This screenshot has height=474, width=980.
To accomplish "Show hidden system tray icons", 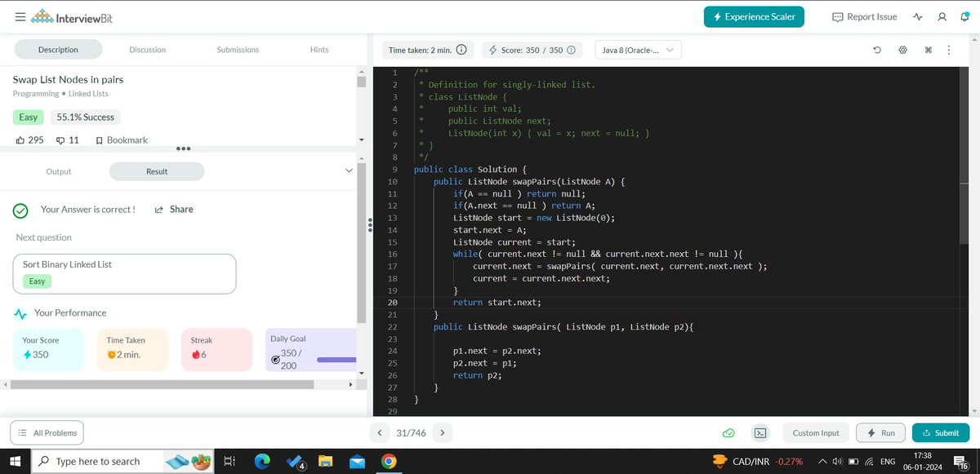I will click(822, 461).
